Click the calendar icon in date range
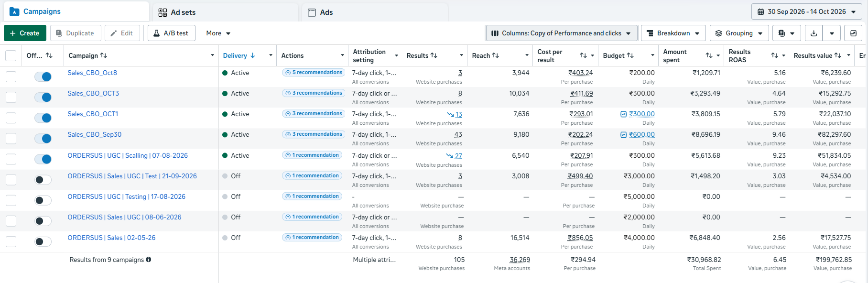Image resolution: width=868 pixels, height=283 pixels. (x=761, y=11)
